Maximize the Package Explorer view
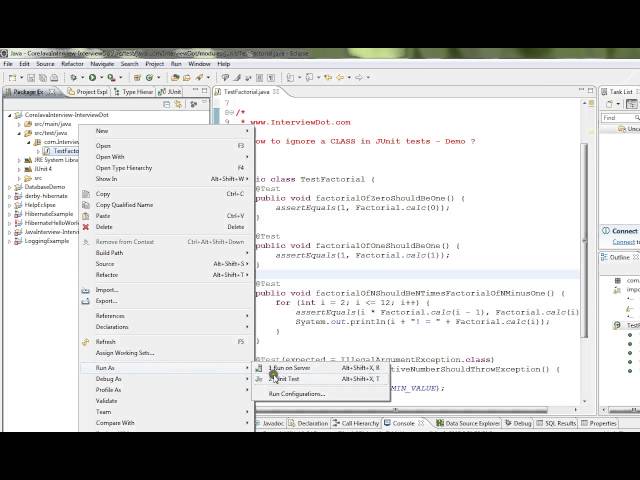 pyautogui.click(x=204, y=91)
